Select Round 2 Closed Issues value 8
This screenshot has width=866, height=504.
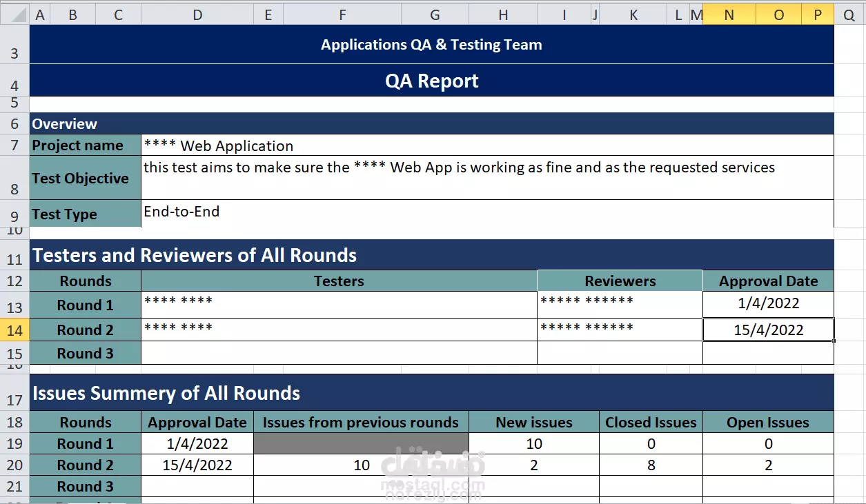(651, 465)
